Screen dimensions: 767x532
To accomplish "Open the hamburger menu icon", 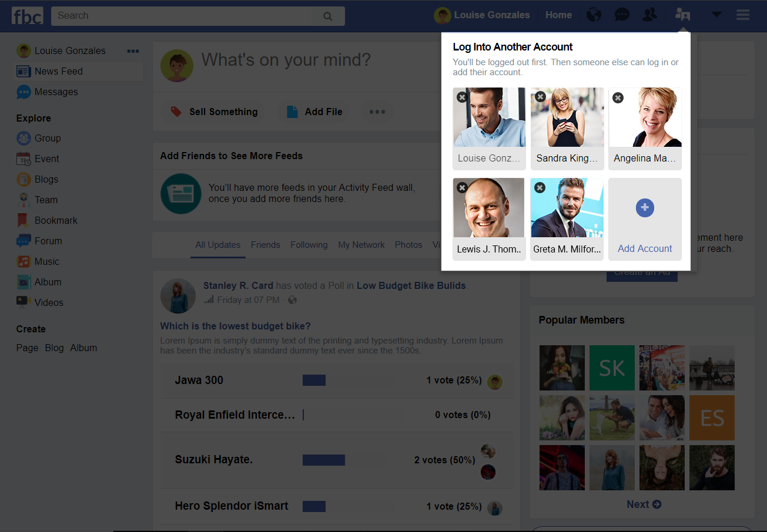I will (x=743, y=15).
